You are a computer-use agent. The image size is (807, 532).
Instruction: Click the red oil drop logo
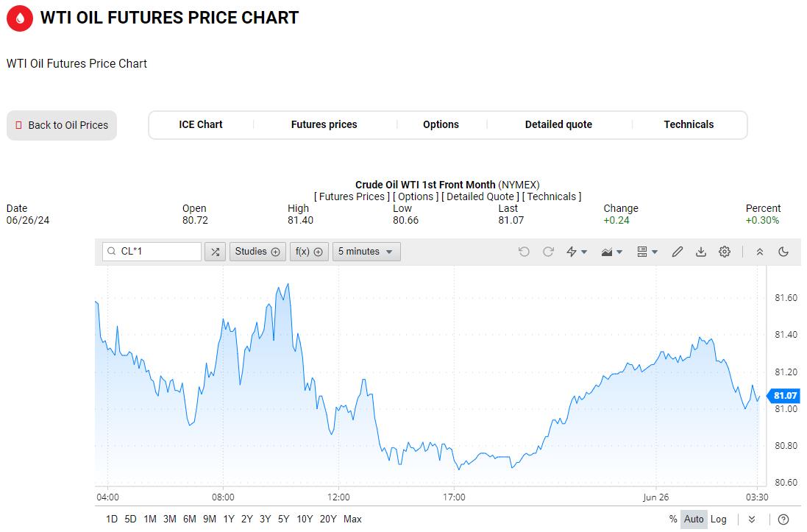(x=20, y=18)
